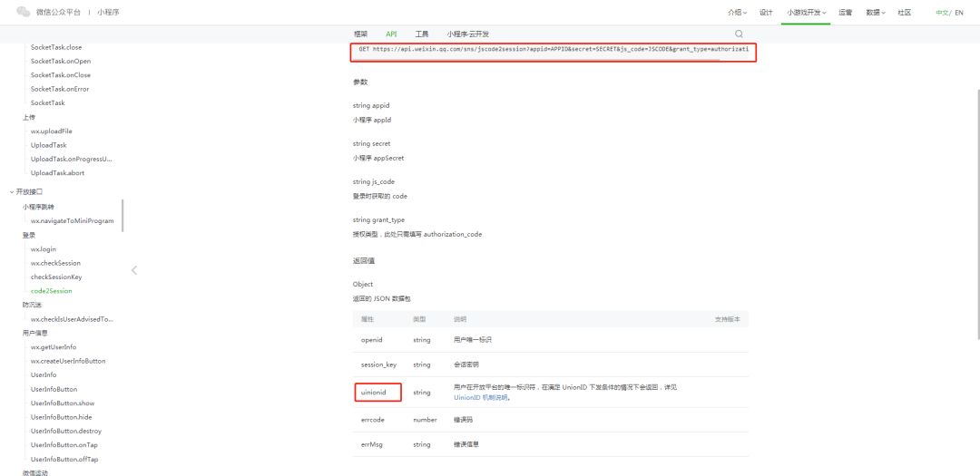Image resolution: width=980 pixels, height=476 pixels.
Task: Click the page vertical scrollbar thumb
Action: pos(977,214)
